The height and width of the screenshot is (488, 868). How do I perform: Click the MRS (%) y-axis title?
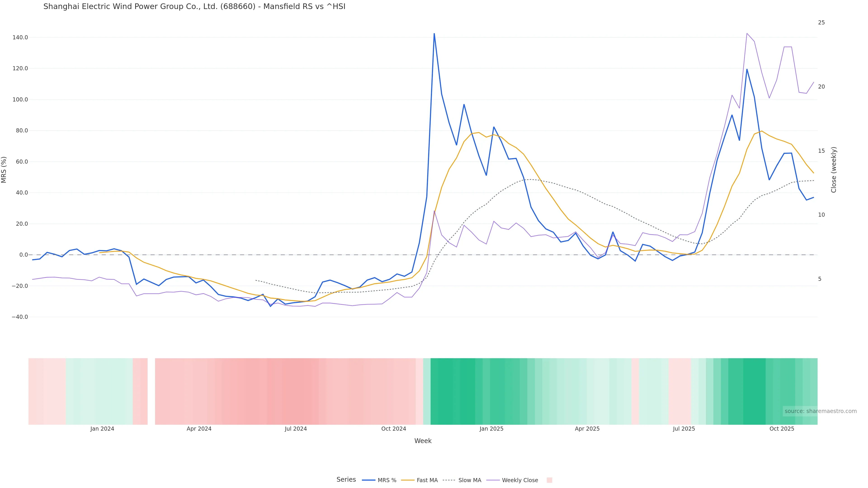pyautogui.click(x=4, y=169)
